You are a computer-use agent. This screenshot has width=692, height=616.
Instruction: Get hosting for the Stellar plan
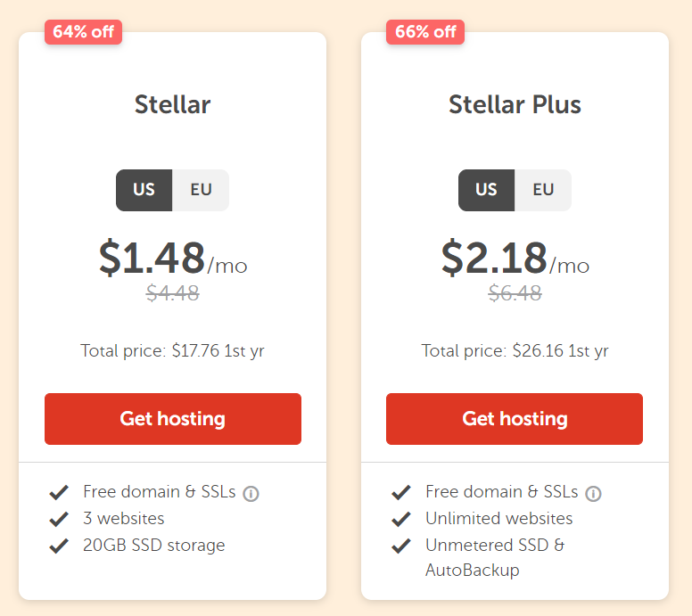tap(173, 419)
